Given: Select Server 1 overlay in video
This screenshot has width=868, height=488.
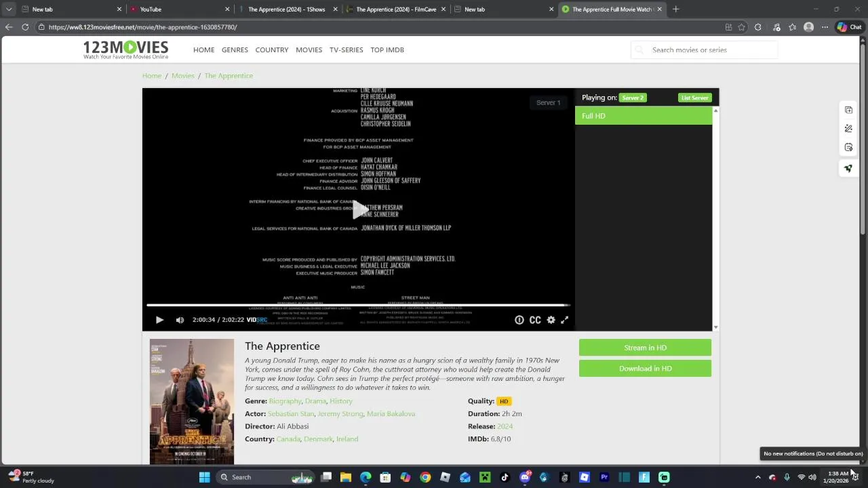Looking at the screenshot, I should (548, 102).
